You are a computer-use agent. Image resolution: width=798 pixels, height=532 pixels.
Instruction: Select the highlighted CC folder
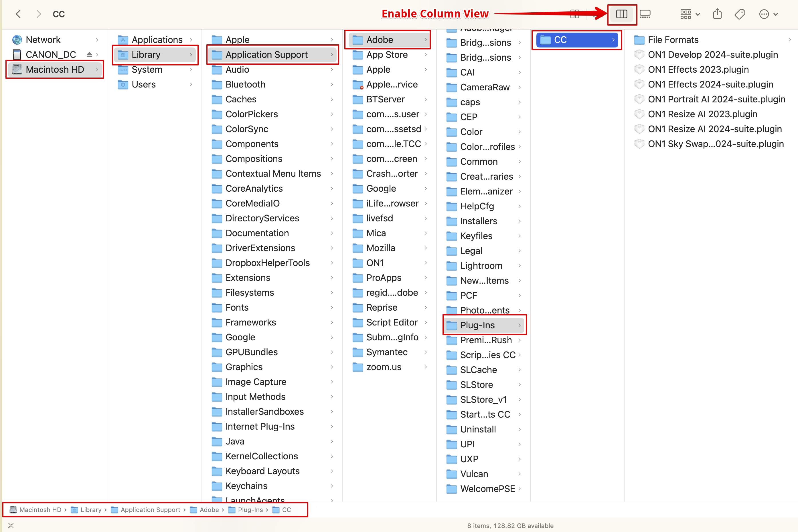[x=577, y=40]
